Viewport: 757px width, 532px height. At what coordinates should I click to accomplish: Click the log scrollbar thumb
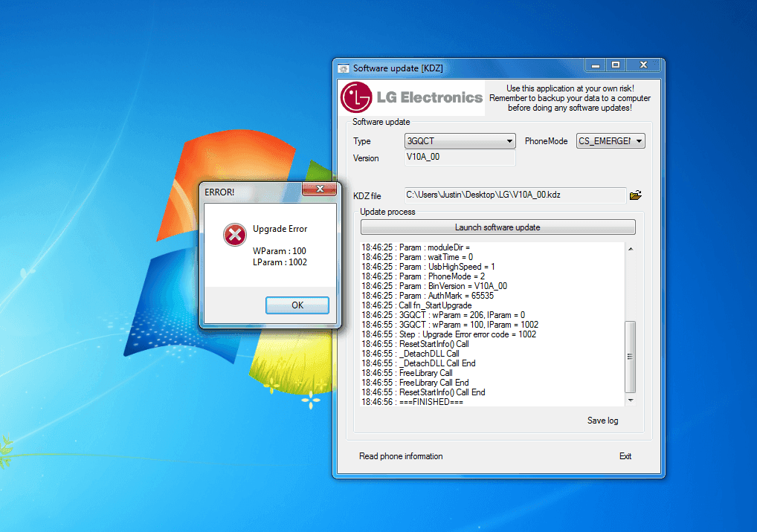tap(630, 357)
